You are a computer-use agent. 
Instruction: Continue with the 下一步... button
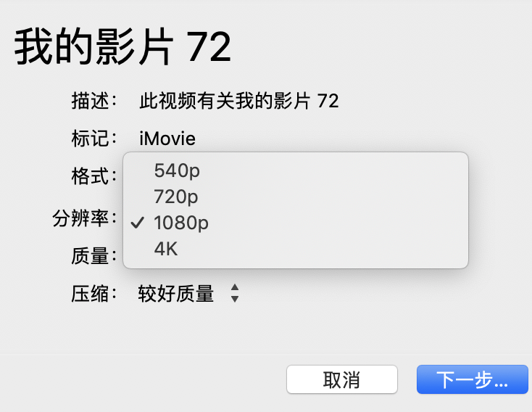(x=472, y=379)
